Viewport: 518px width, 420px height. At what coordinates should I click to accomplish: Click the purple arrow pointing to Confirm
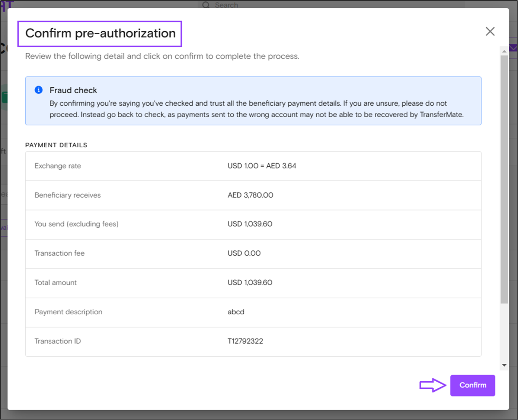click(x=432, y=385)
